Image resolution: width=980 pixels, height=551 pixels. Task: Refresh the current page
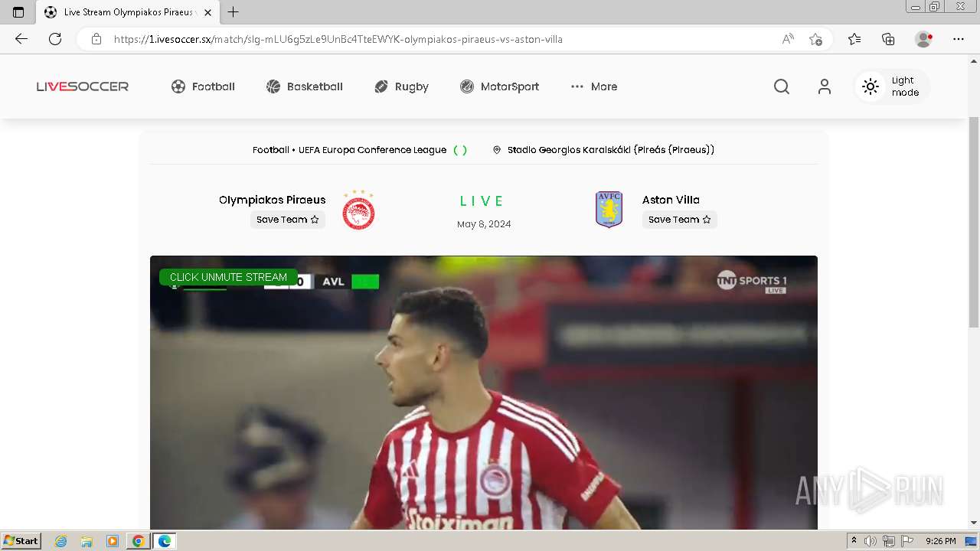55,39
